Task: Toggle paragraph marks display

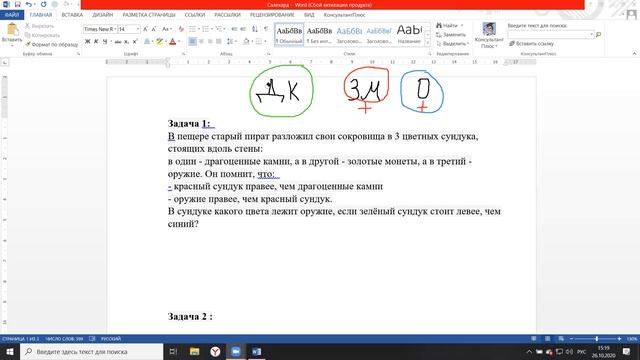Action: click(x=266, y=29)
